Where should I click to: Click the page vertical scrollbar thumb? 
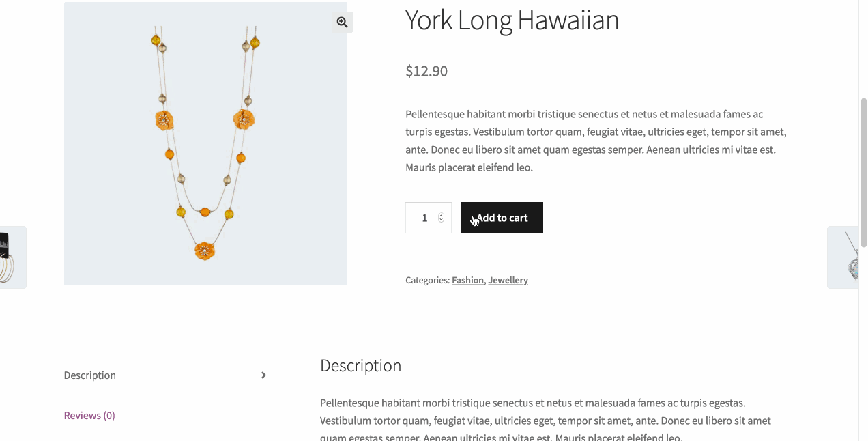[863, 172]
